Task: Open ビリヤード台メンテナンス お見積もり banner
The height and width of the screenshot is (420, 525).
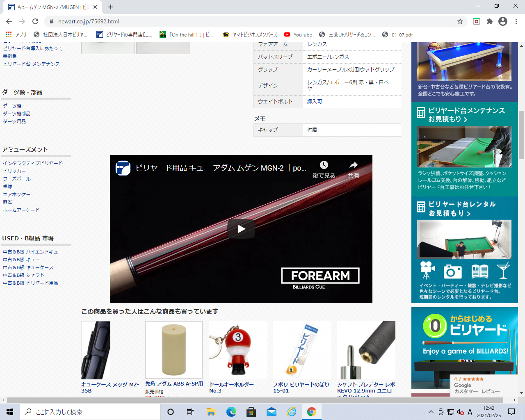Action: [464, 149]
